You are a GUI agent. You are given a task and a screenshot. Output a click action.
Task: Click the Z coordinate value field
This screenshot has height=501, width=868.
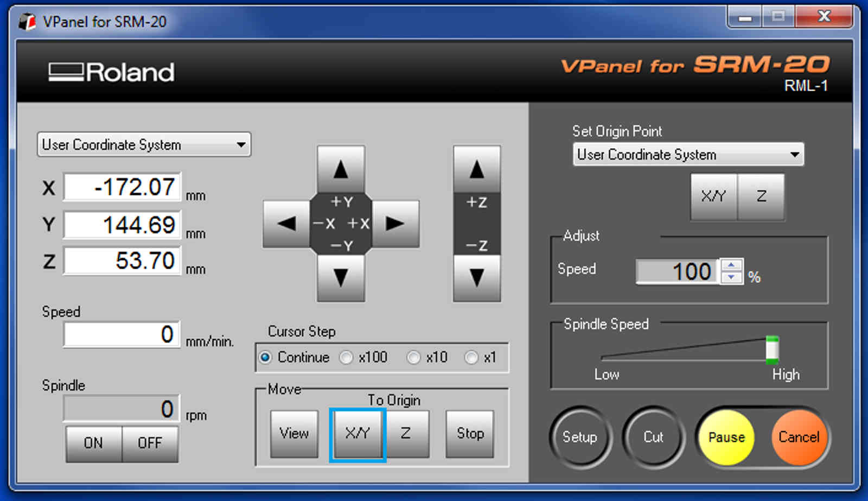click(x=122, y=261)
